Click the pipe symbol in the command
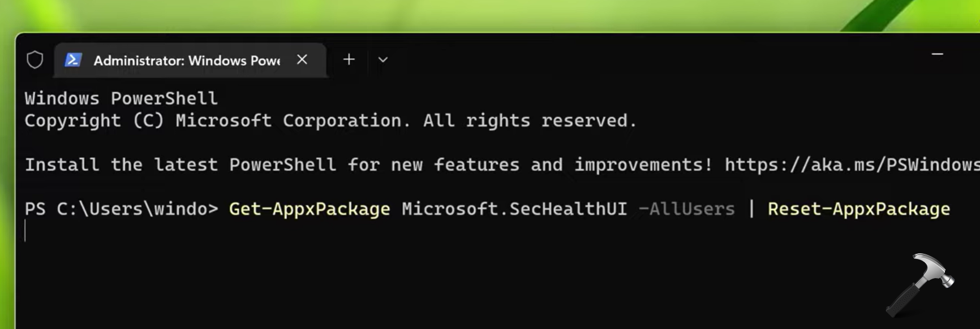Screen dimensions: 980x329 click(751, 209)
